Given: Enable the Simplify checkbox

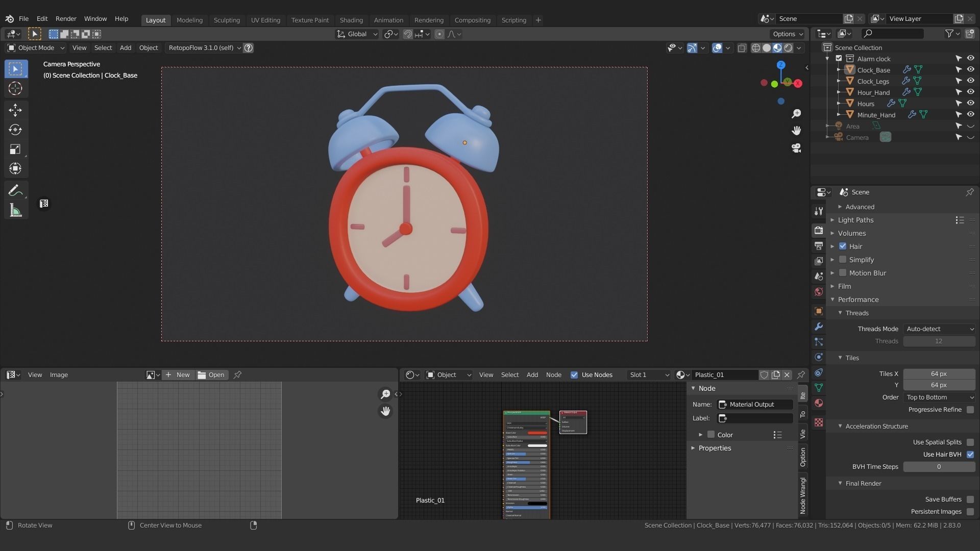Looking at the screenshot, I should (843, 260).
